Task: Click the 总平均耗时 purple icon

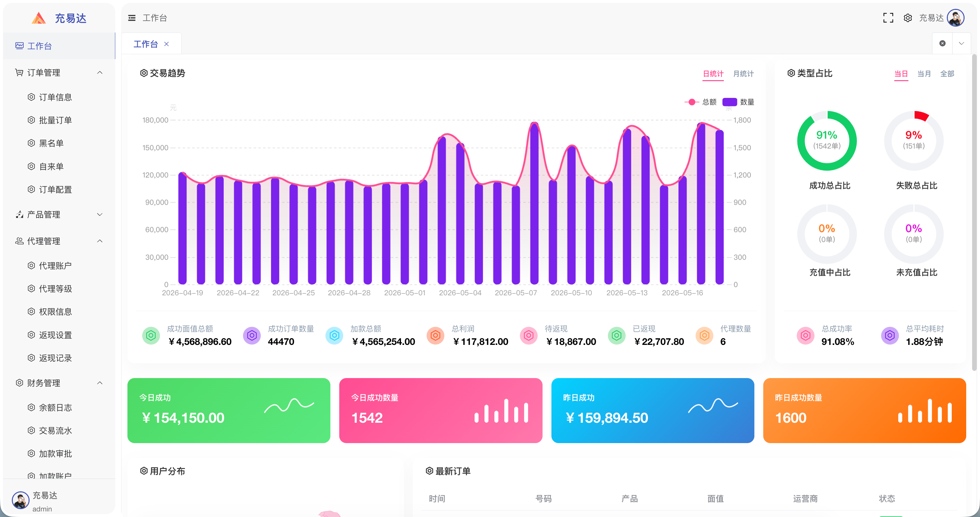Action: (890, 336)
